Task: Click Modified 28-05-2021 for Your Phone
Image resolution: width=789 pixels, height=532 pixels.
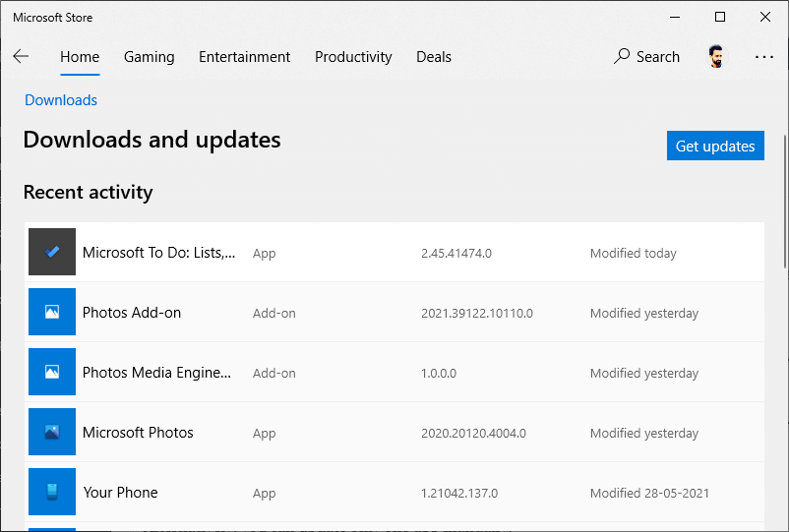Action: pos(649,494)
